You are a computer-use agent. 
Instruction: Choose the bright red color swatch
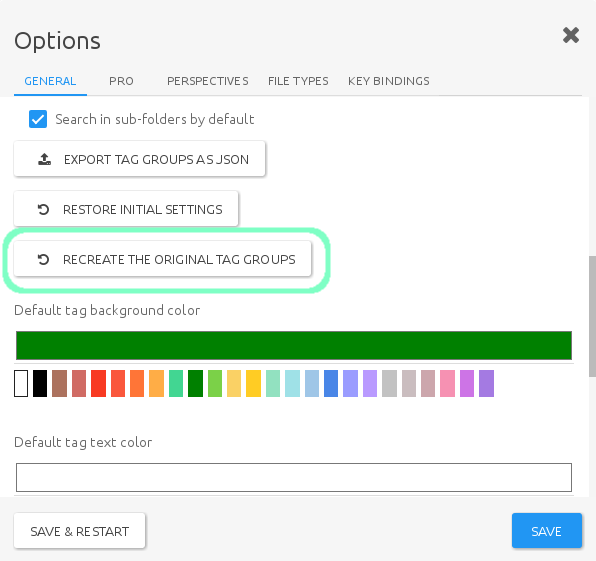tap(98, 384)
